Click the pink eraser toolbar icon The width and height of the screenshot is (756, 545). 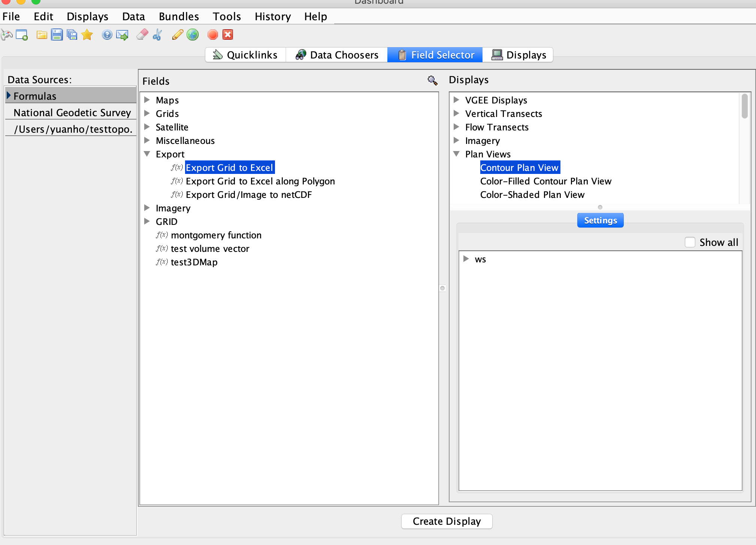click(x=142, y=35)
